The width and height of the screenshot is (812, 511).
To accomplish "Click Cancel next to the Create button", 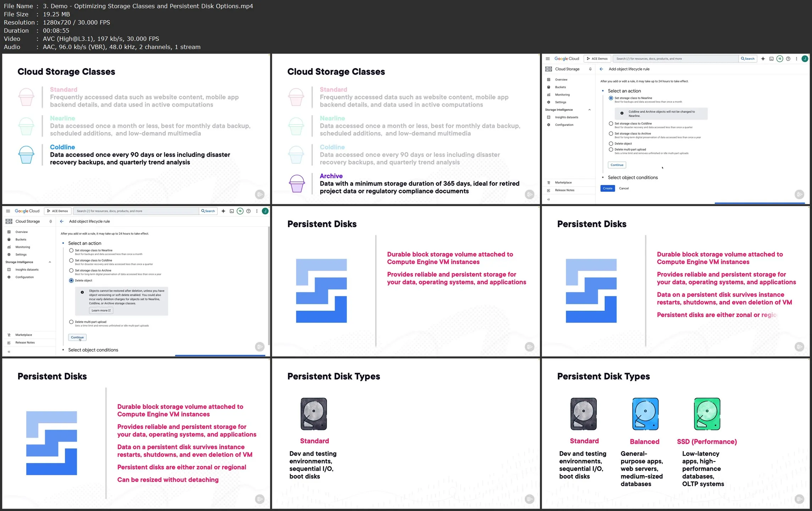I will pyautogui.click(x=624, y=189).
